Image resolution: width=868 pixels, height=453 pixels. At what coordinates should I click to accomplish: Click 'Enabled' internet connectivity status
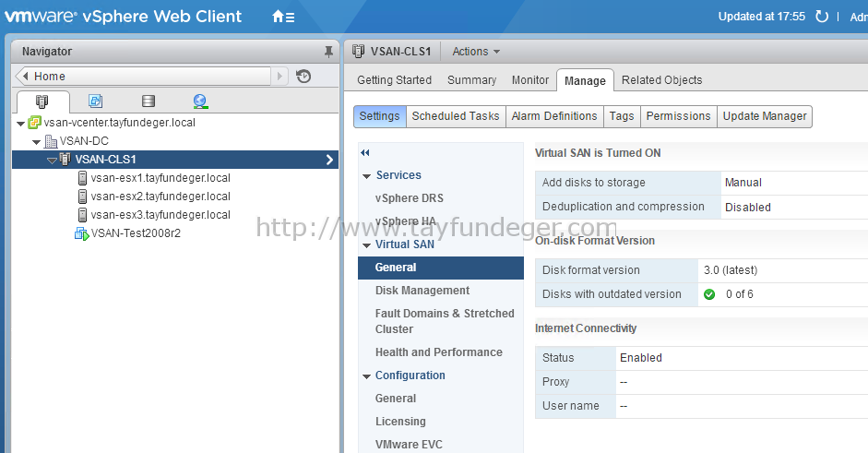tap(640, 358)
